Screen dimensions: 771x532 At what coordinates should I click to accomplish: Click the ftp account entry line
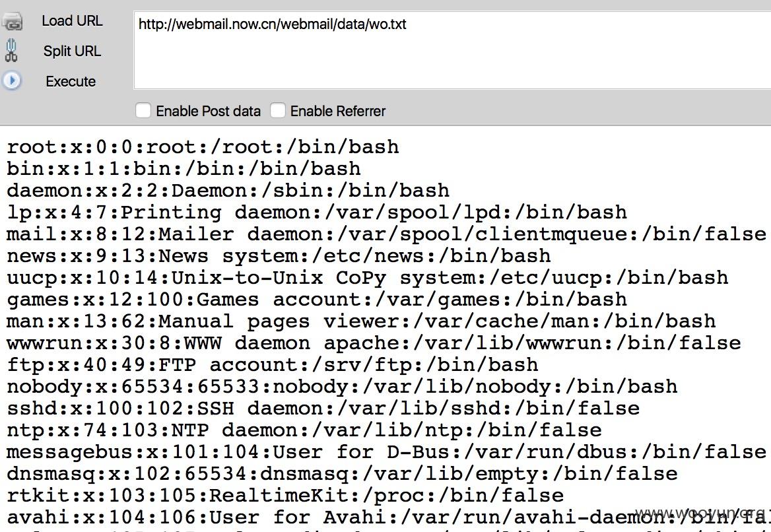pyautogui.click(x=273, y=365)
